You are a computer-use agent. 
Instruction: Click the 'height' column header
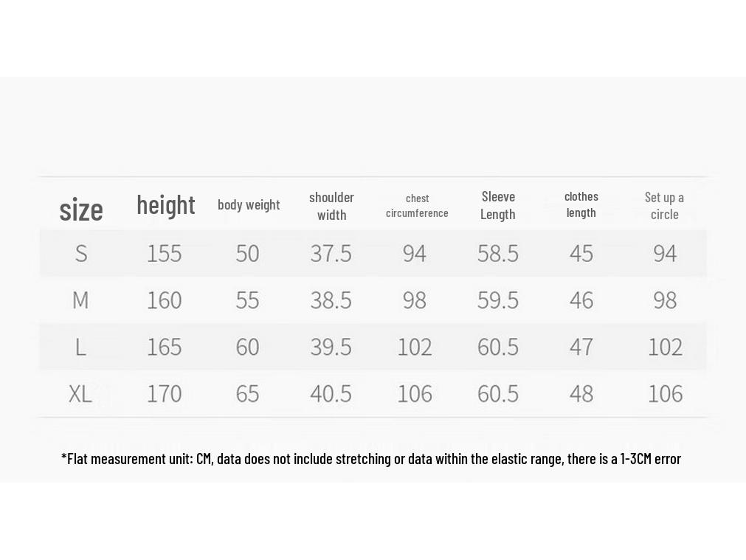(165, 206)
